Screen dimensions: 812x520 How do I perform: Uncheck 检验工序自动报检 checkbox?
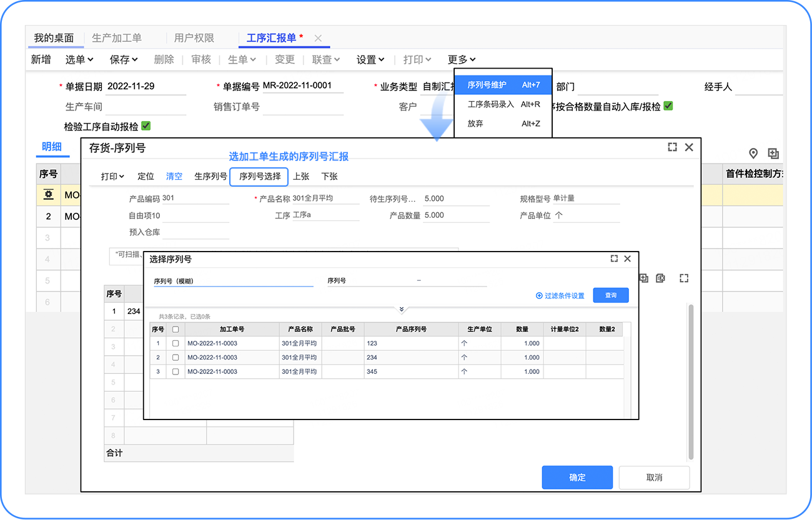click(x=146, y=126)
